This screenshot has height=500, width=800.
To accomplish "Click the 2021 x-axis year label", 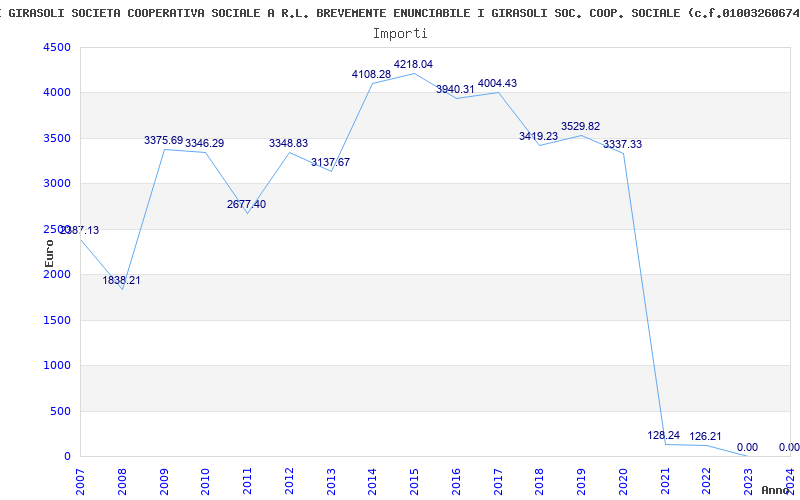I will 664,481.
